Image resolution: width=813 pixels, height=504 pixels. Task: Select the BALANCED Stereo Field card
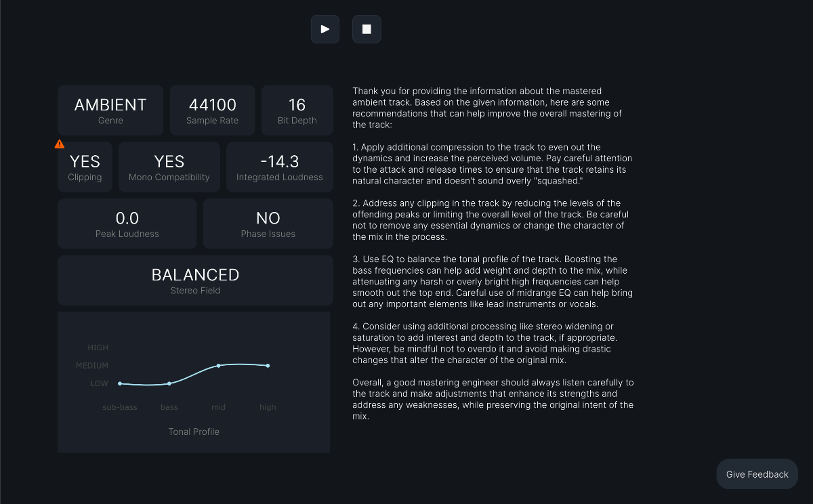point(195,280)
